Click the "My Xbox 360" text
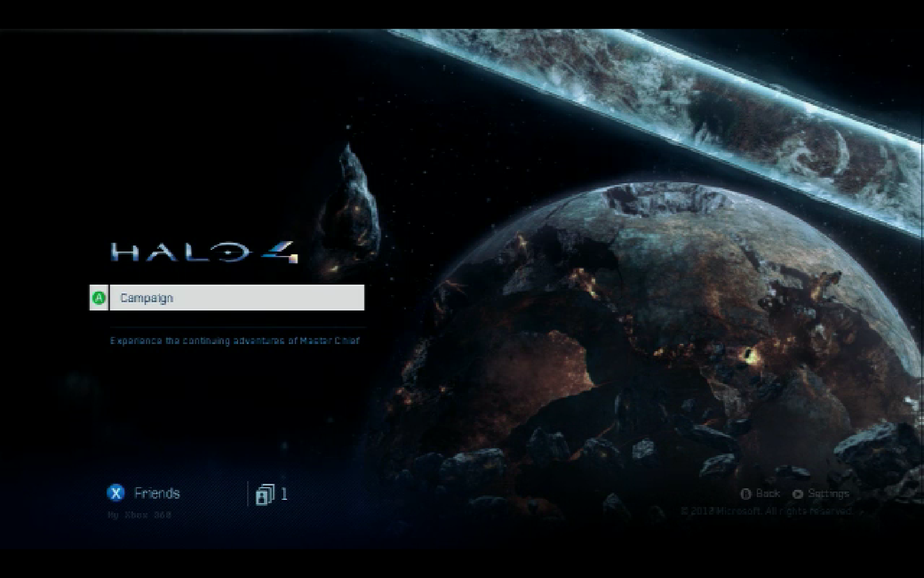The width and height of the screenshot is (924, 578). (x=140, y=515)
